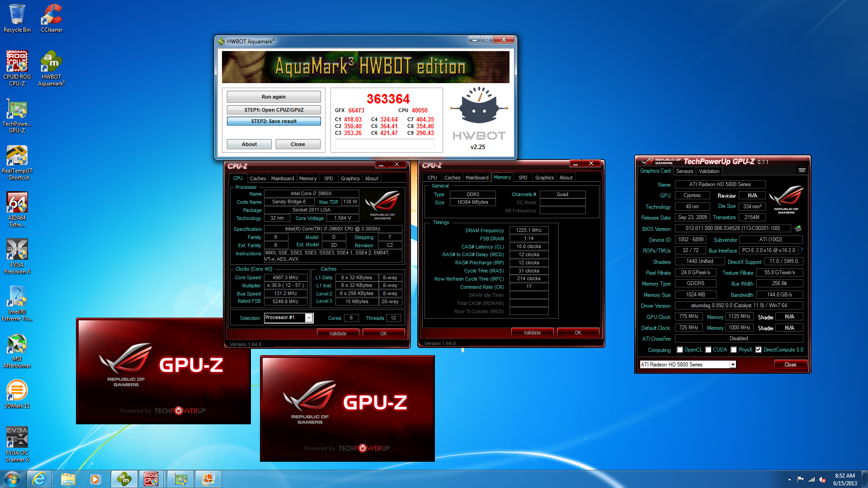Launch HWBOT Aquamark desktop shortcut

pos(52,68)
